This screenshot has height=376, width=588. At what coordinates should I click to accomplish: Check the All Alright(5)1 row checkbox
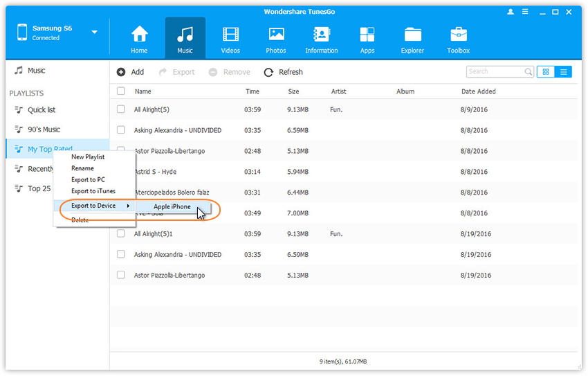pyautogui.click(x=121, y=233)
